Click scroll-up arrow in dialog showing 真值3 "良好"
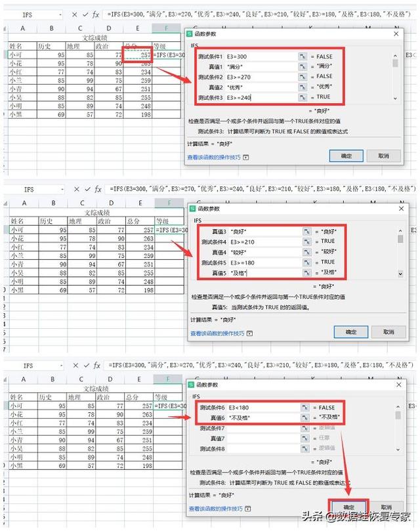The width and height of the screenshot is (420, 531). [x=400, y=230]
